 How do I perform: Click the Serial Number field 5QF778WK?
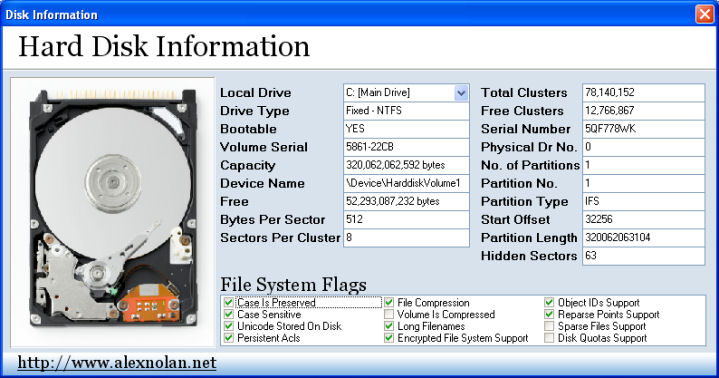tap(643, 129)
